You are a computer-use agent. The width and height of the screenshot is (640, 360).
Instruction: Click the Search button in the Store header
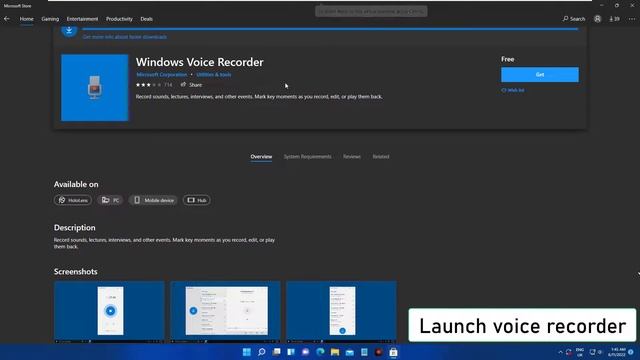[x=574, y=19]
